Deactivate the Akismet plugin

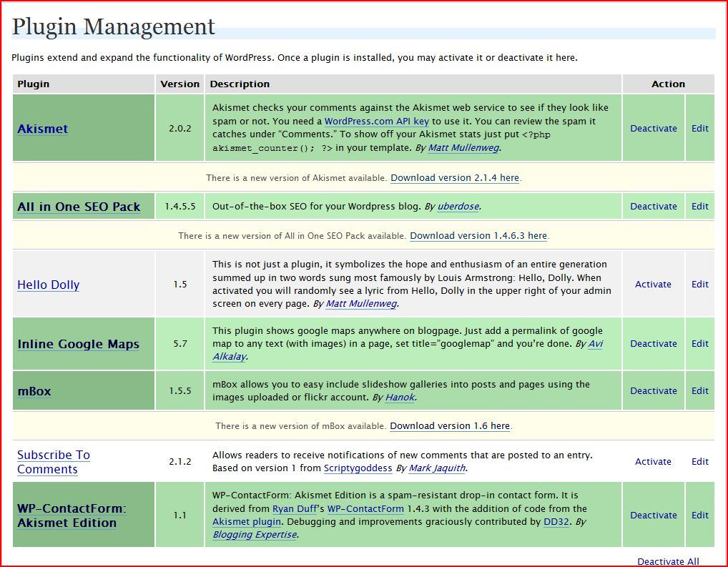click(653, 129)
